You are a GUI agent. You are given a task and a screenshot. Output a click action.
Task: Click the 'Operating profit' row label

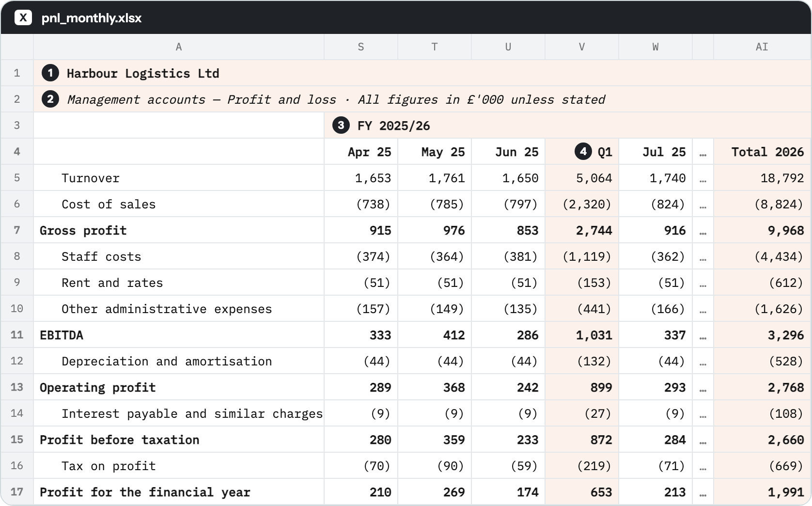coord(98,388)
